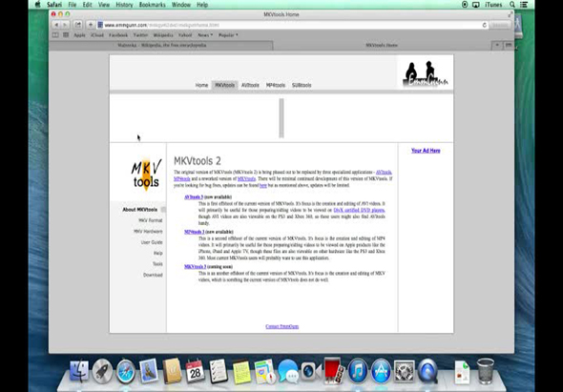Go back with Safari's back arrow
Screen dimensions: 563x392
click(x=56, y=25)
